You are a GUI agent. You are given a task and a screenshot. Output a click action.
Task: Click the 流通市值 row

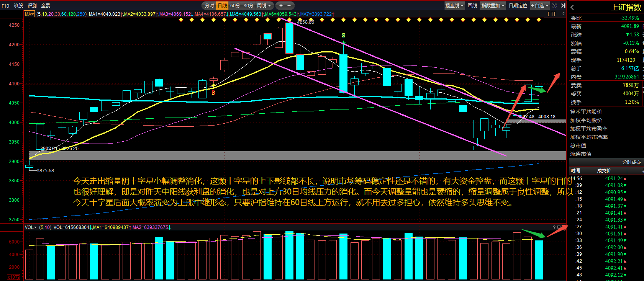581,154
